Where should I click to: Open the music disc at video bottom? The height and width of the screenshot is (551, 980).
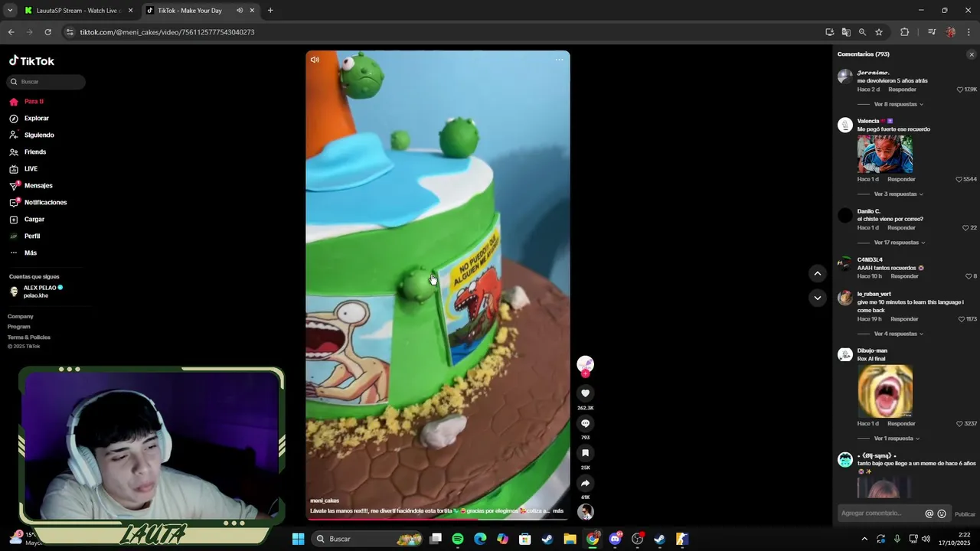pos(585,512)
